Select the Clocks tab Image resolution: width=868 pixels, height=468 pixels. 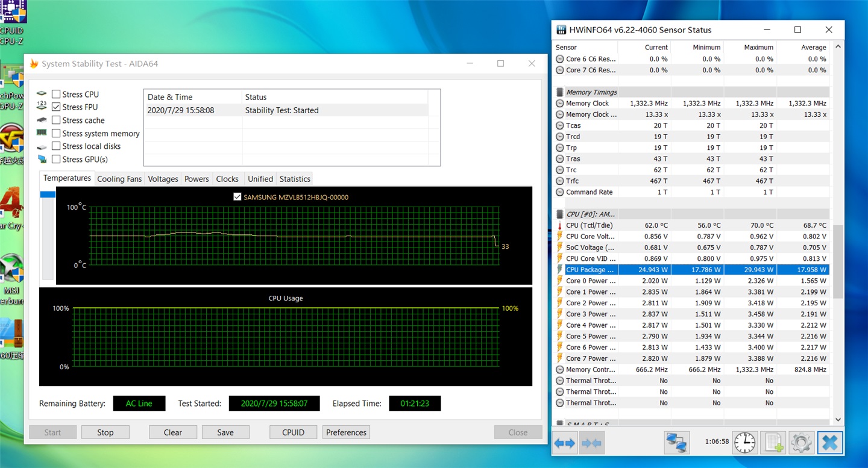(227, 179)
